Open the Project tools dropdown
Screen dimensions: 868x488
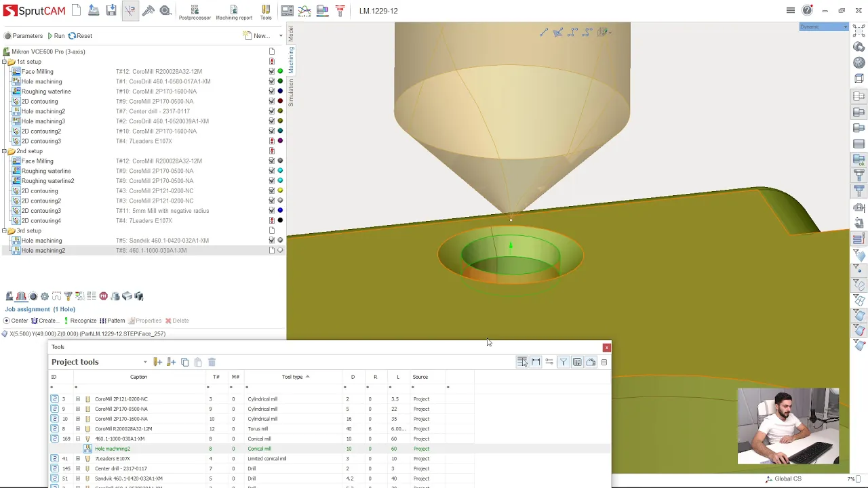click(x=145, y=362)
